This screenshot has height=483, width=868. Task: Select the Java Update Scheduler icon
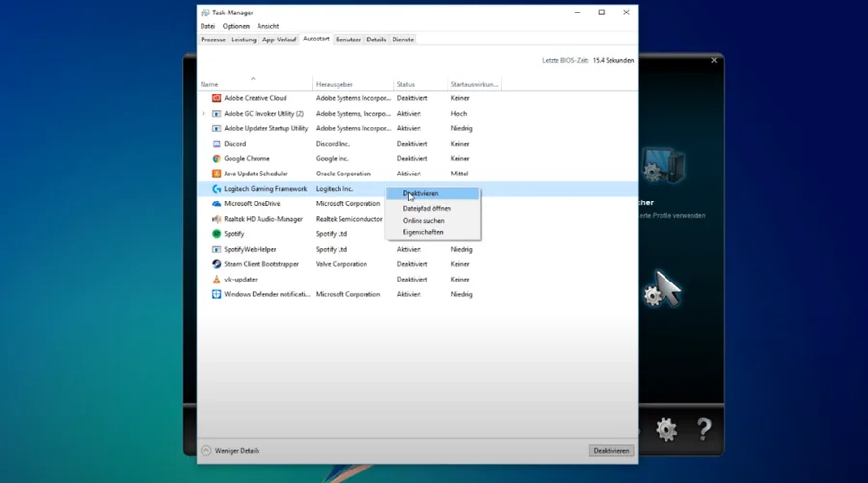[x=216, y=174]
